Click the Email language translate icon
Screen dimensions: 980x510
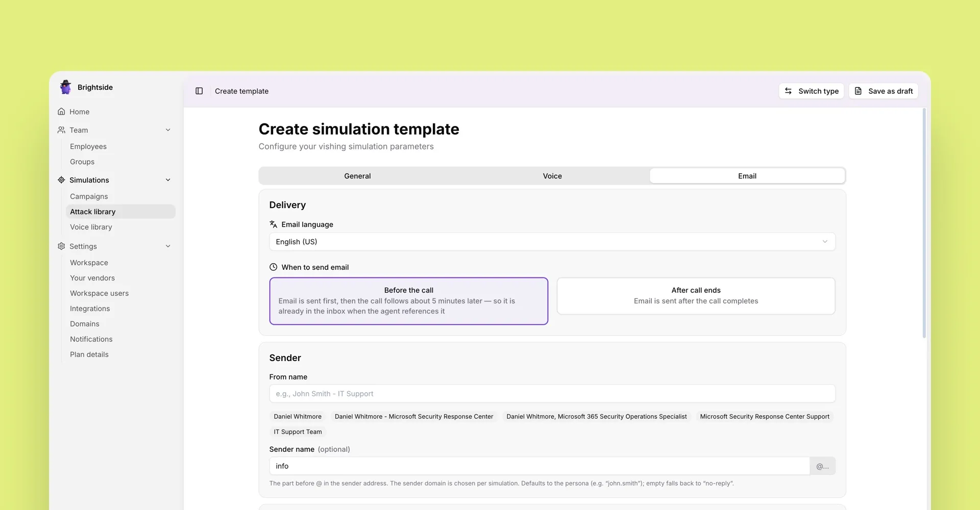pos(274,224)
